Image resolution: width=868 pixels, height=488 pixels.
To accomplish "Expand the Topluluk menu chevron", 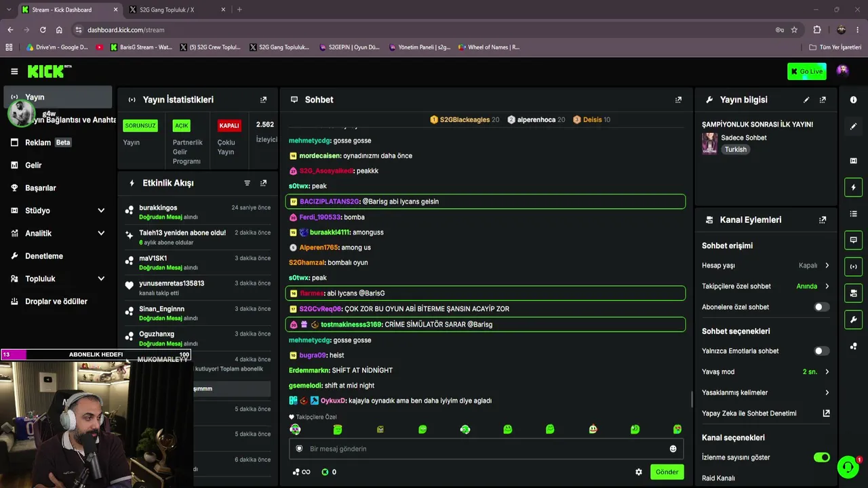I will pyautogui.click(x=101, y=279).
